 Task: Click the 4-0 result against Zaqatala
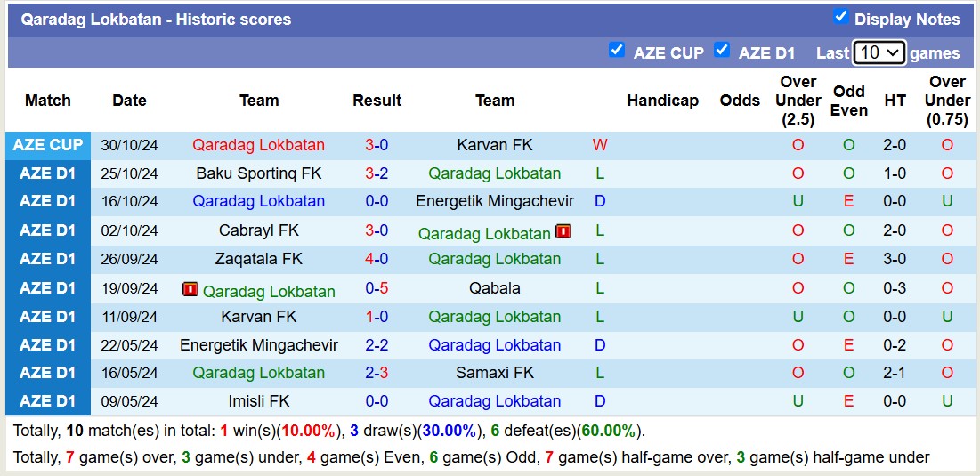tap(377, 259)
